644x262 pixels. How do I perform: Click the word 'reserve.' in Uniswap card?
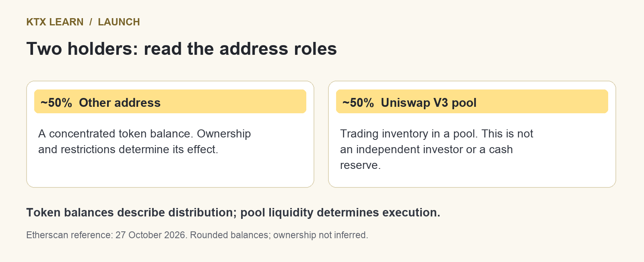[360, 165]
